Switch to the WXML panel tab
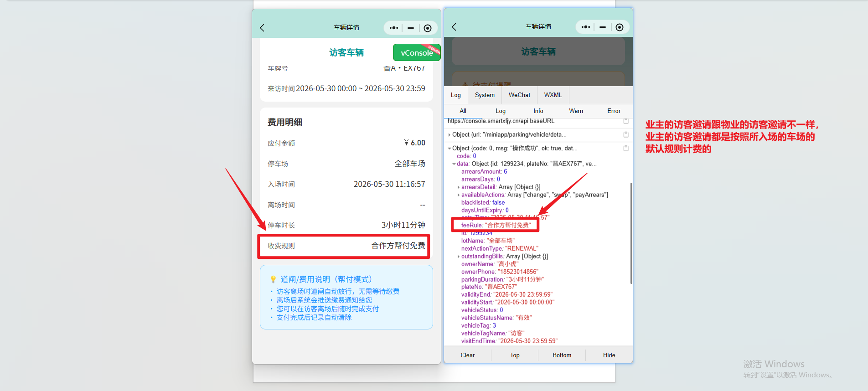This screenshot has width=868, height=391. pyautogui.click(x=553, y=95)
